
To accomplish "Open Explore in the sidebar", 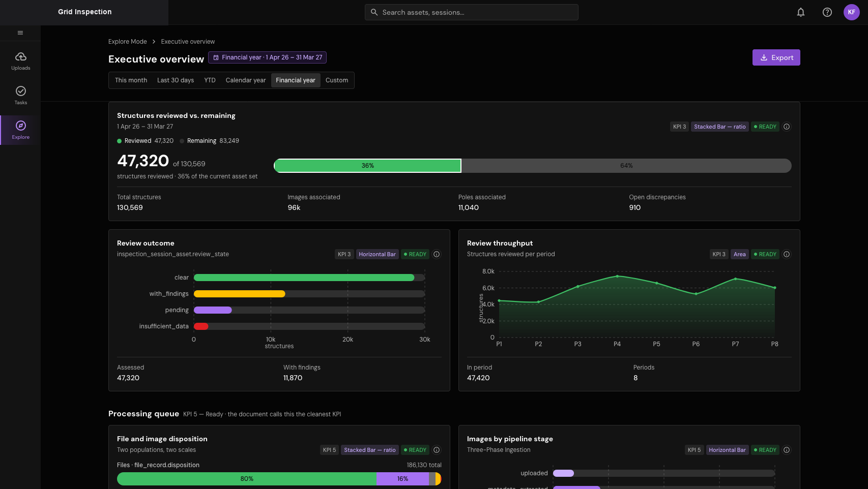I will pos(21,130).
